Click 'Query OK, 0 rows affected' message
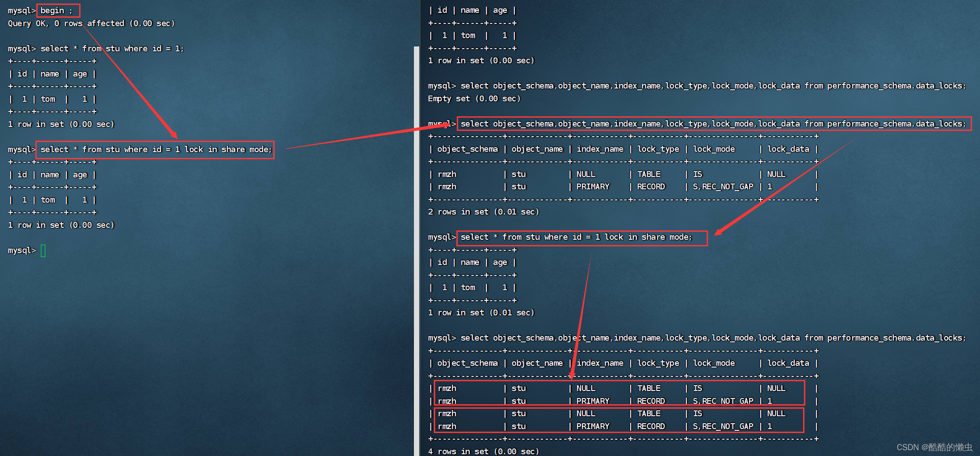980x456 pixels. [x=66, y=23]
